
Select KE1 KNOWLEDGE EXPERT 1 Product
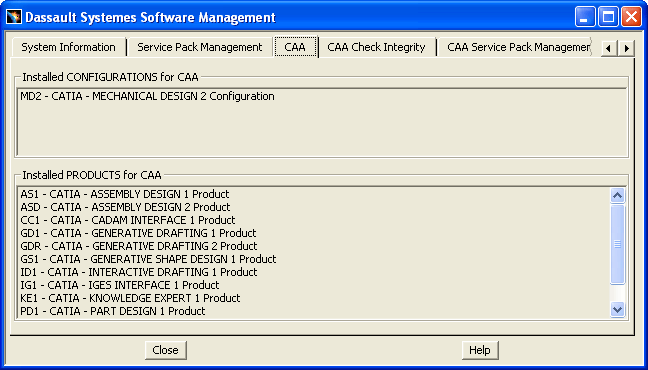pos(130,298)
